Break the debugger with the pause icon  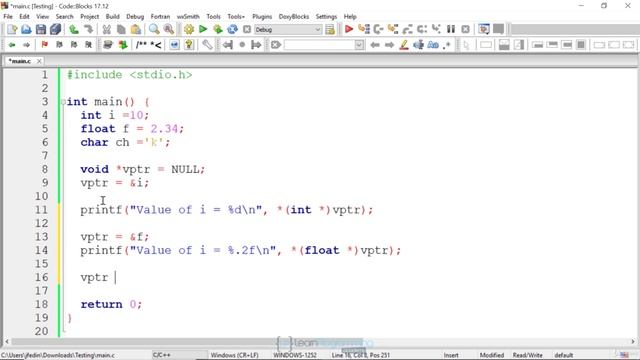point(451,29)
